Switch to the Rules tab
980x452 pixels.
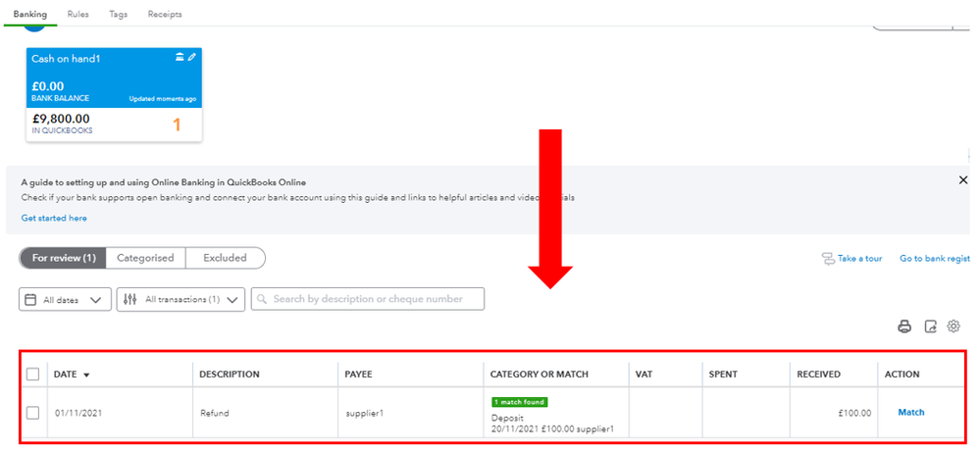coord(78,15)
